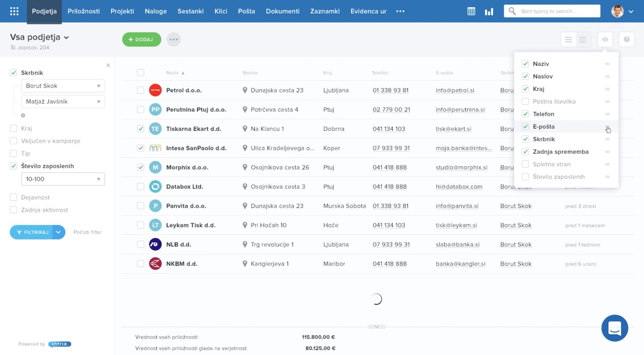Viewport: 644px width, 355px height.
Task: Enable the Kraj filter checkbox
Action: click(x=13, y=128)
